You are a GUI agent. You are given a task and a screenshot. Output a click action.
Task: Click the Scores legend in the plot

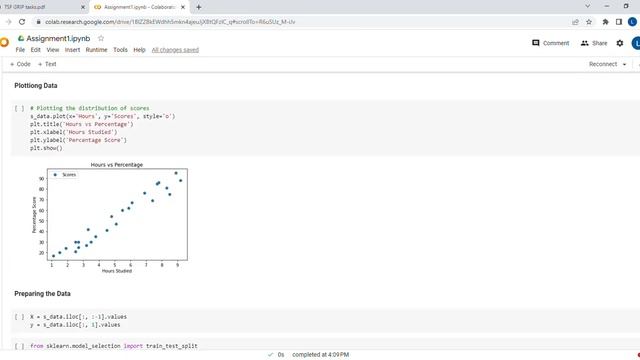click(x=65, y=175)
